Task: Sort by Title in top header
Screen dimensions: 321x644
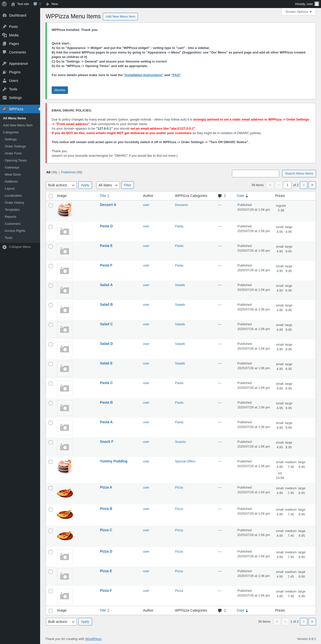Action: pyautogui.click(x=104, y=196)
